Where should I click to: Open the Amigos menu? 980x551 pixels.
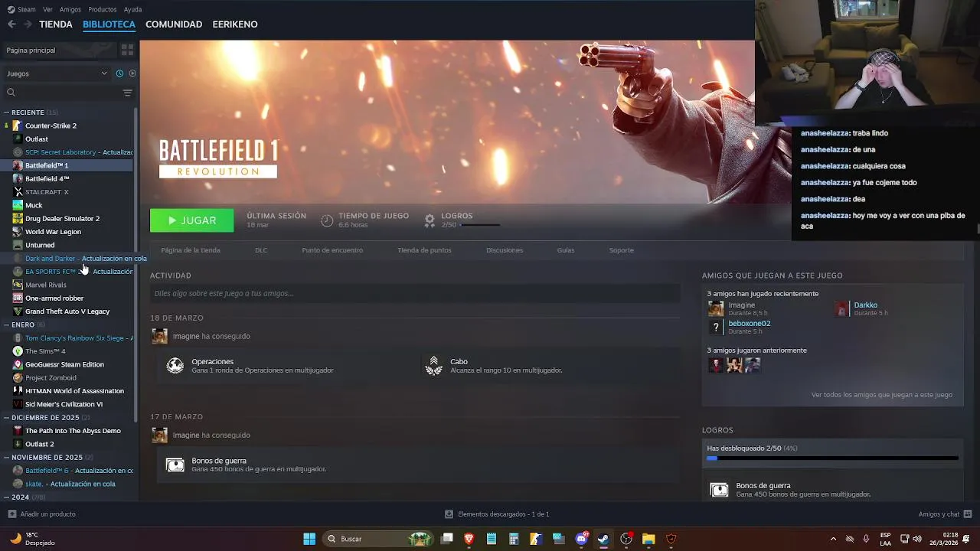(70, 9)
